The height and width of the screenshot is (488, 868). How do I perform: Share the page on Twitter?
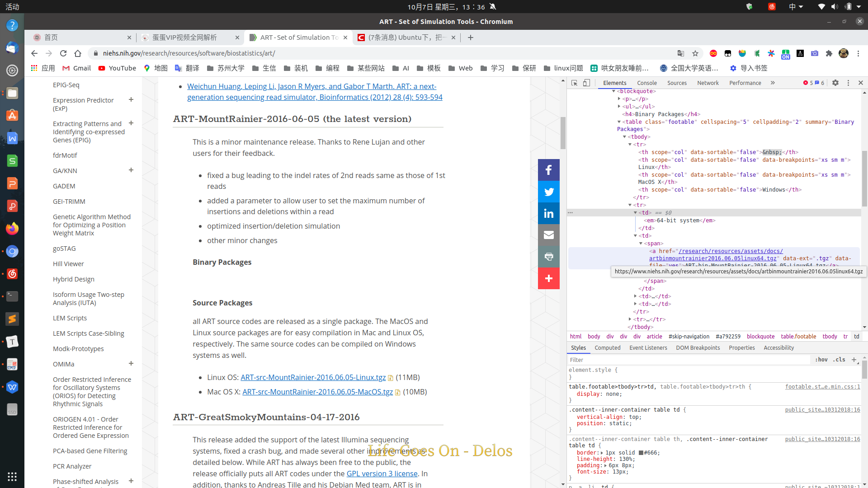[548, 191]
